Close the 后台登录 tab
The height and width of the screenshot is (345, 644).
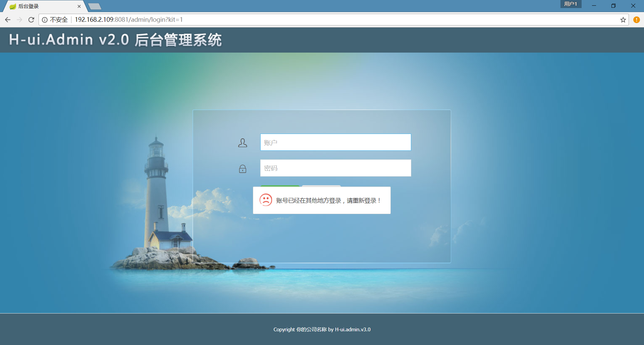(79, 6)
